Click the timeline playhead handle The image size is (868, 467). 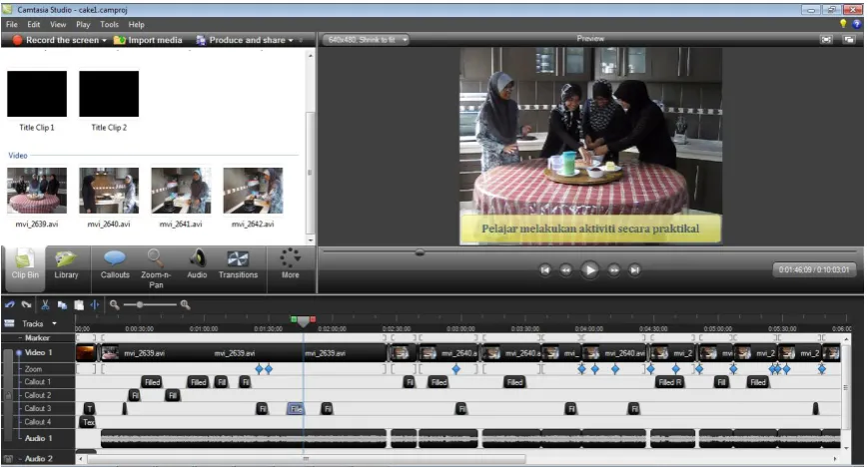303,322
